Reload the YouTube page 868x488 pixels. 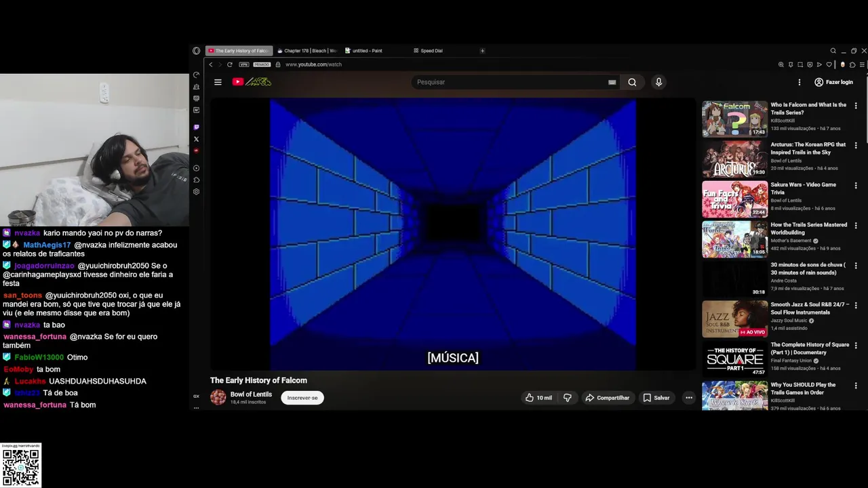tap(230, 64)
